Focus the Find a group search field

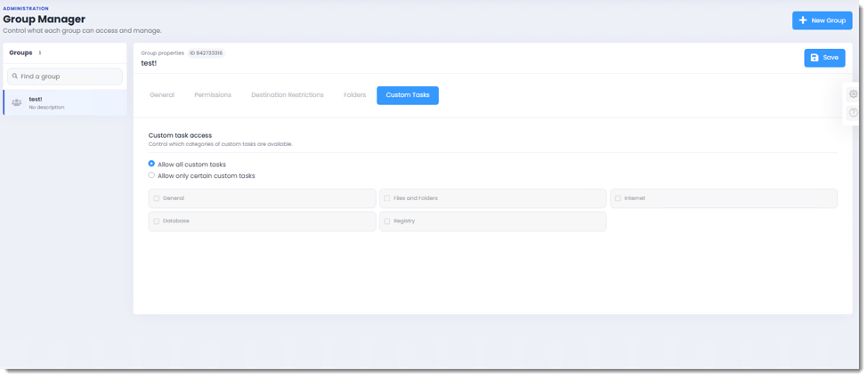pos(65,76)
